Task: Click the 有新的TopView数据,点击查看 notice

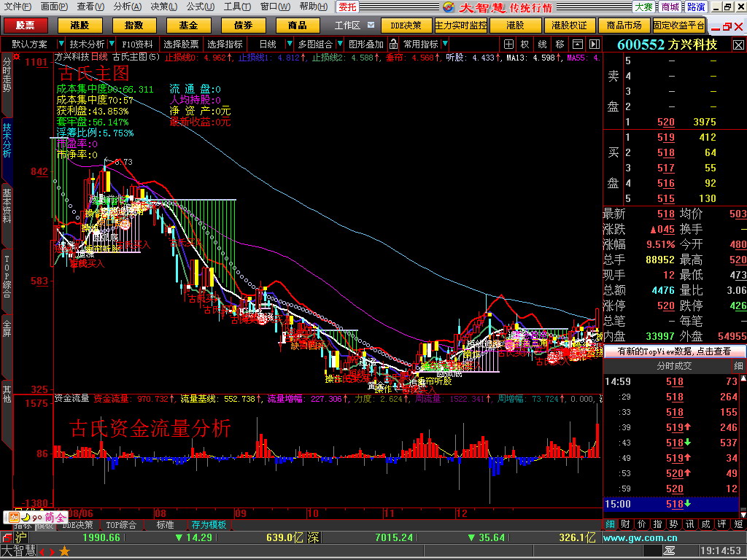Action: pyautogui.click(x=674, y=351)
